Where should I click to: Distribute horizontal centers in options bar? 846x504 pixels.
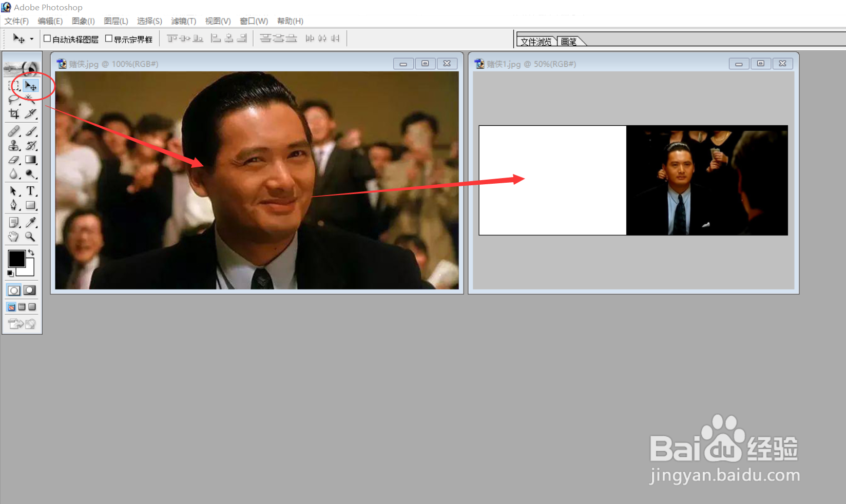[322, 38]
